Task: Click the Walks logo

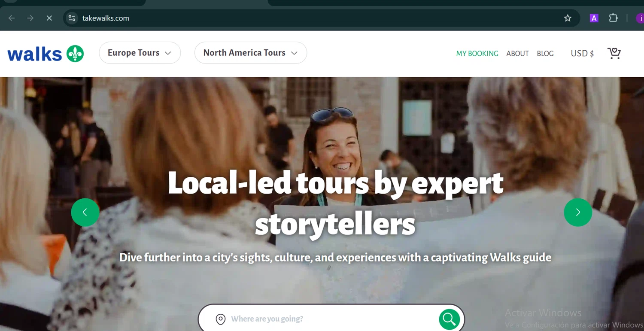Action: point(46,54)
